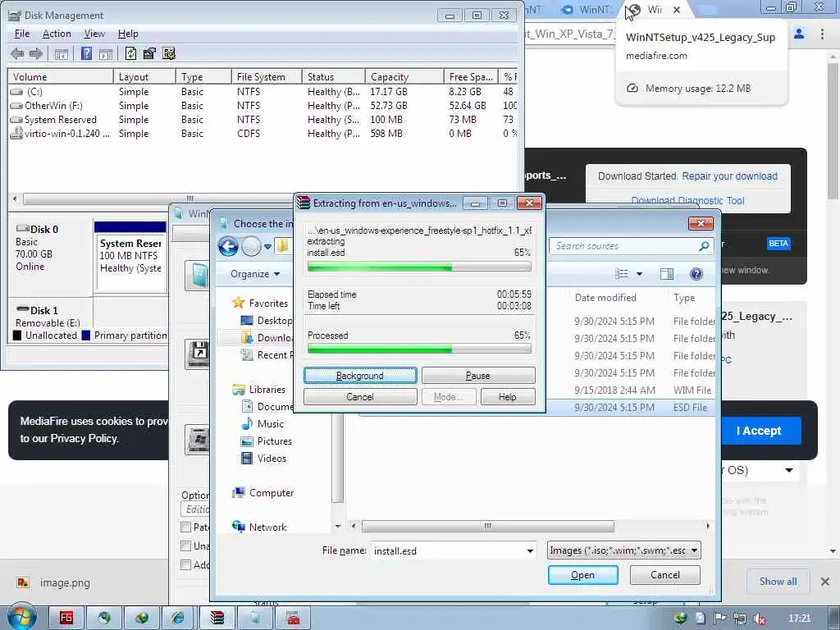Image resolution: width=840 pixels, height=630 pixels.
Task: Open red toolbox taskbar application
Action: point(293,618)
